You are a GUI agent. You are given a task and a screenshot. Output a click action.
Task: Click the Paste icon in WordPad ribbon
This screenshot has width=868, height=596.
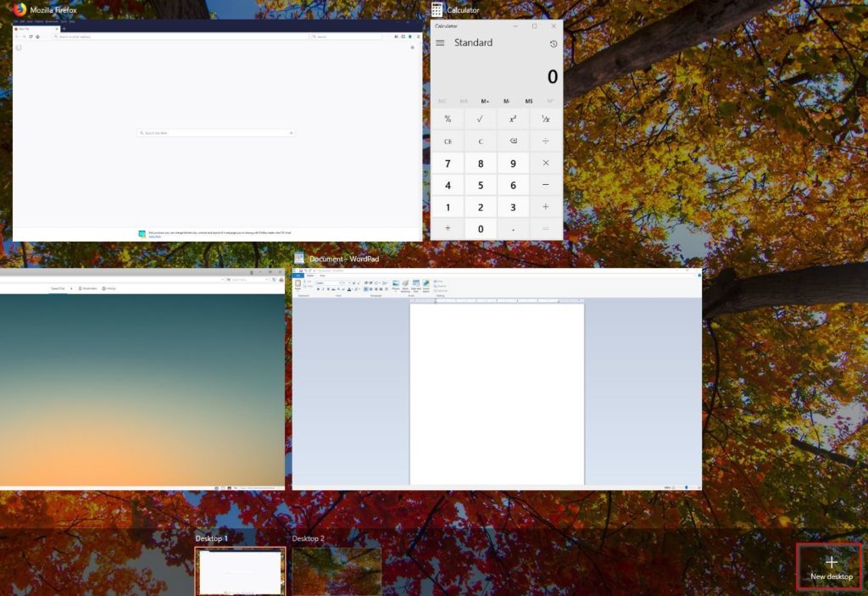tap(298, 283)
